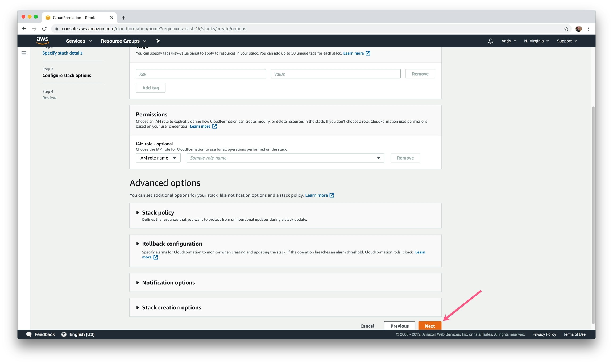
Task: Open the Chrome profile avatar
Action: tap(578, 28)
